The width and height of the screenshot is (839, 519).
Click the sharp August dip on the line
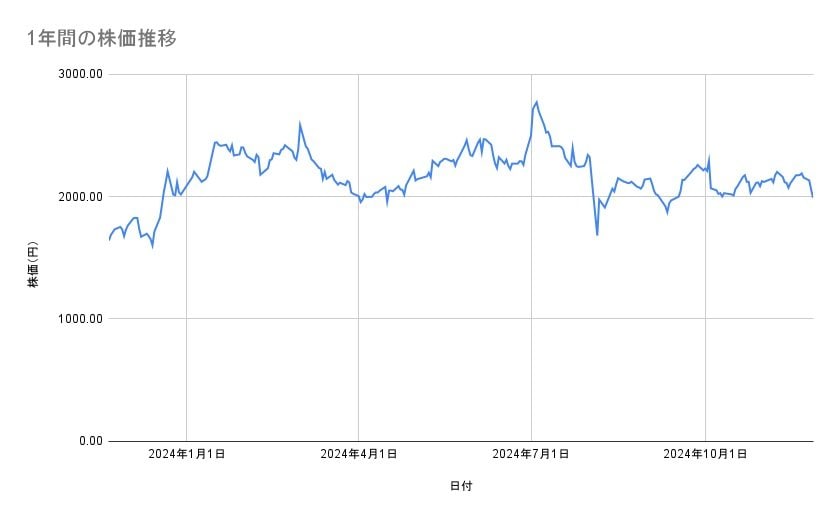(x=597, y=234)
